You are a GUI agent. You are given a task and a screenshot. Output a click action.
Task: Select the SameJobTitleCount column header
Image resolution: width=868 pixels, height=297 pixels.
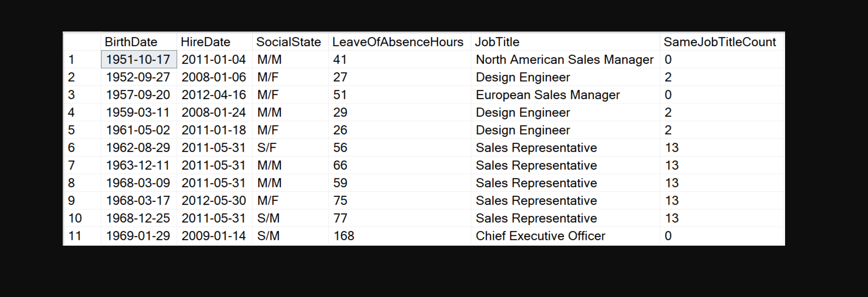pos(722,42)
